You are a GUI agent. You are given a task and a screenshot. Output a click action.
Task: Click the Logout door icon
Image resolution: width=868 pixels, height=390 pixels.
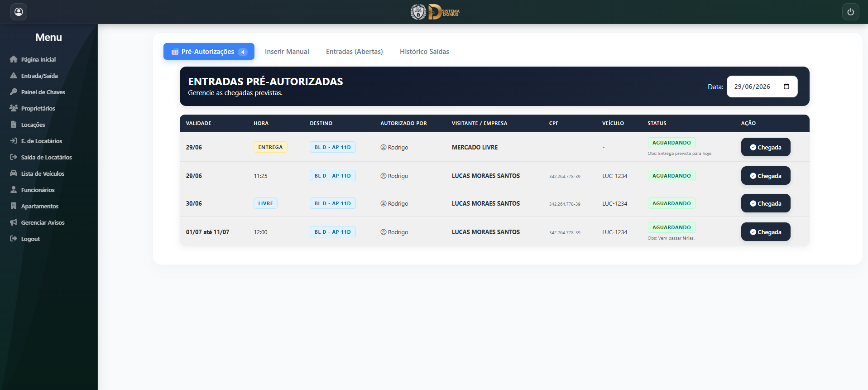coord(14,239)
